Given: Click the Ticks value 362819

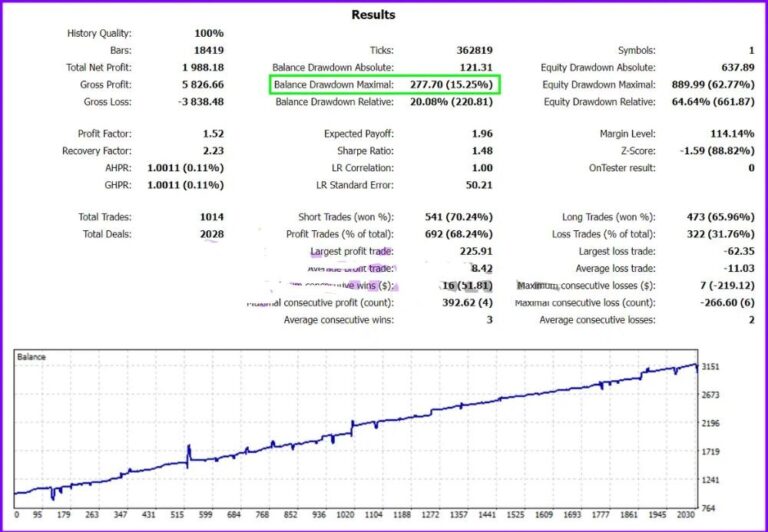Looking at the screenshot, I should (469, 50).
